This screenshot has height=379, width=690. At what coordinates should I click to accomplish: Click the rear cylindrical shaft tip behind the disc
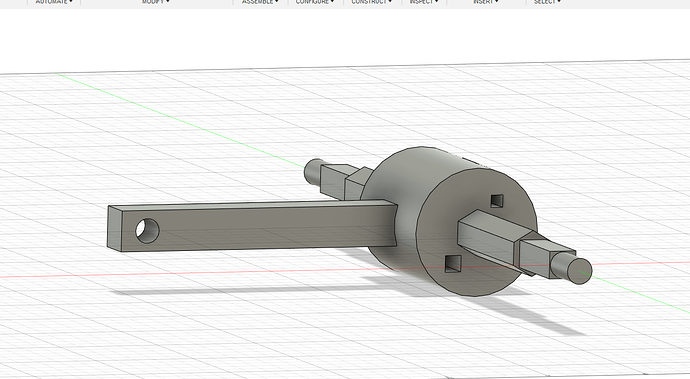313,172
